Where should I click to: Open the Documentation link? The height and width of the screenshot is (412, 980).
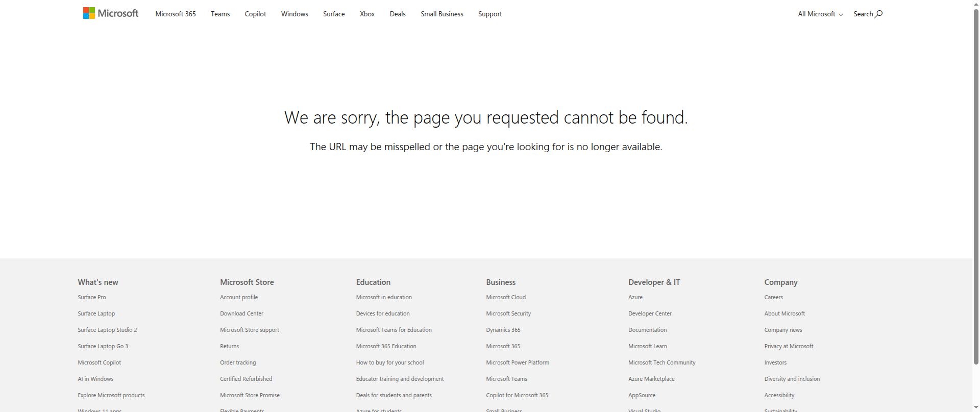[648, 330]
